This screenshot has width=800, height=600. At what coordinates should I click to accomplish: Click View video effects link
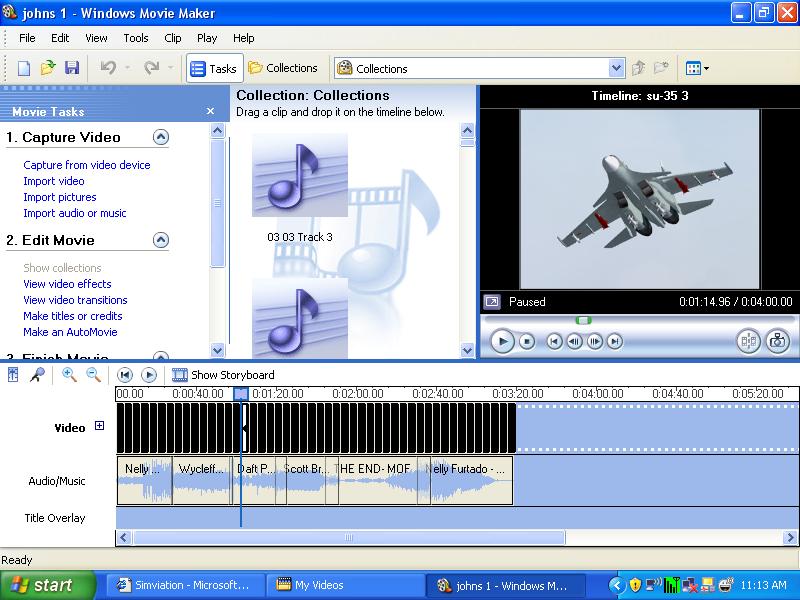click(67, 284)
